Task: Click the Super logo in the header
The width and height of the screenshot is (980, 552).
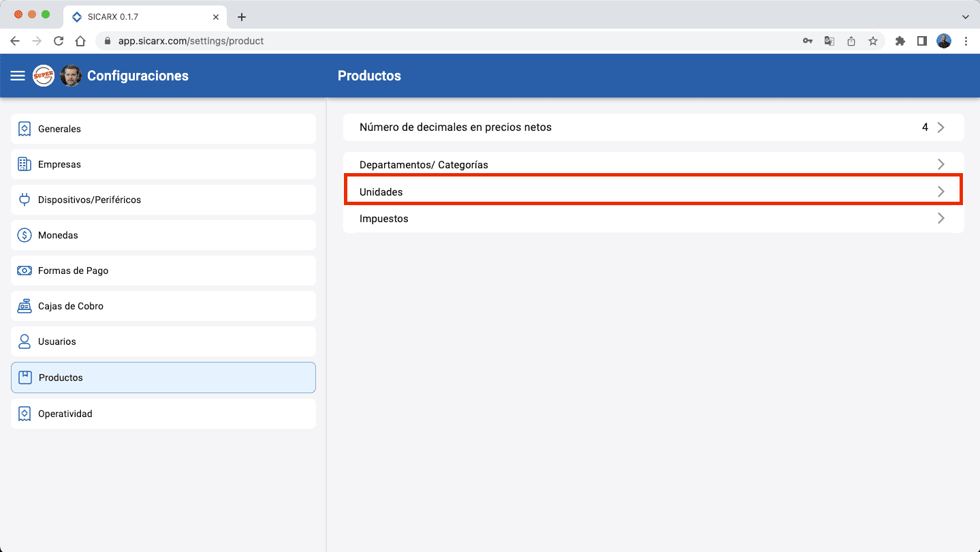Action: [x=44, y=76]
